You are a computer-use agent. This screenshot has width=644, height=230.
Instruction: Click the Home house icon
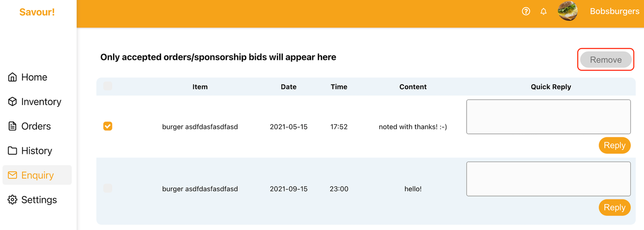pyautogui.click(x=13, y=77)
